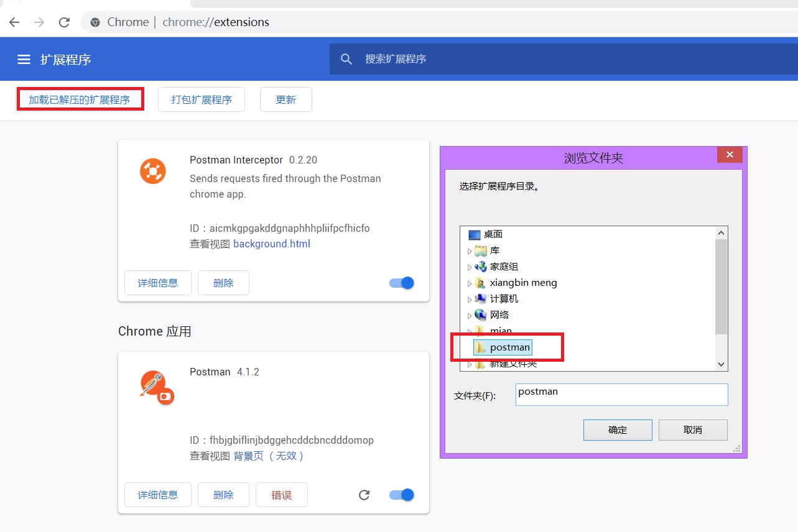798x532 pixels.
Task: Click the postman folder icon
Action: [x=480, y=347]
